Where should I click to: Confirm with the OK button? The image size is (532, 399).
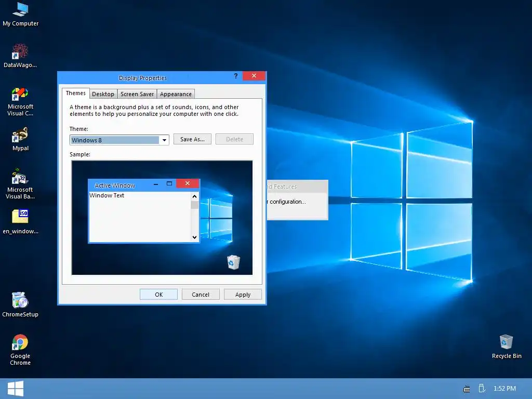pos(159,295)
